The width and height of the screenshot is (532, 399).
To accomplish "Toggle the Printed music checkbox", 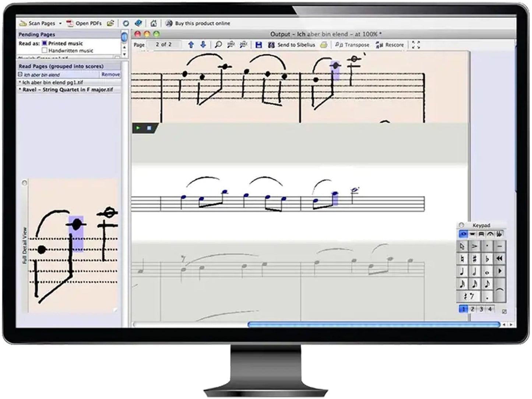I will click(x=45, y=43).
